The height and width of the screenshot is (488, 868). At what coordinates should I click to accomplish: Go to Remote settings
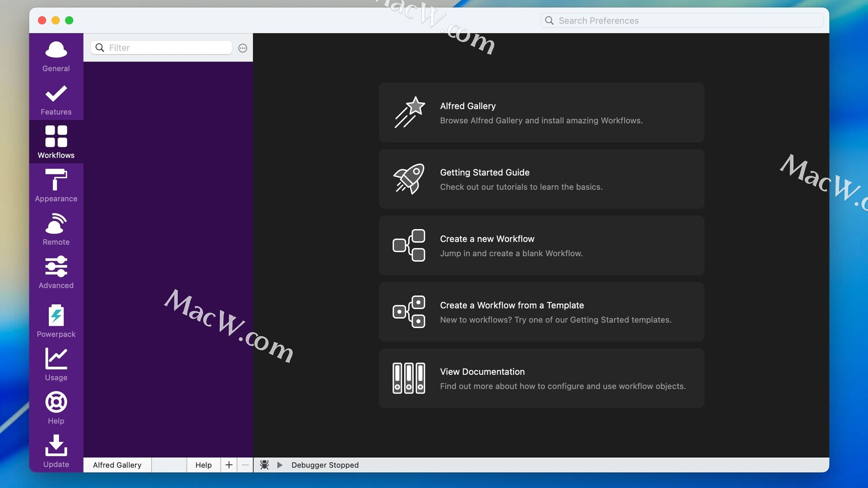[56, 229]
